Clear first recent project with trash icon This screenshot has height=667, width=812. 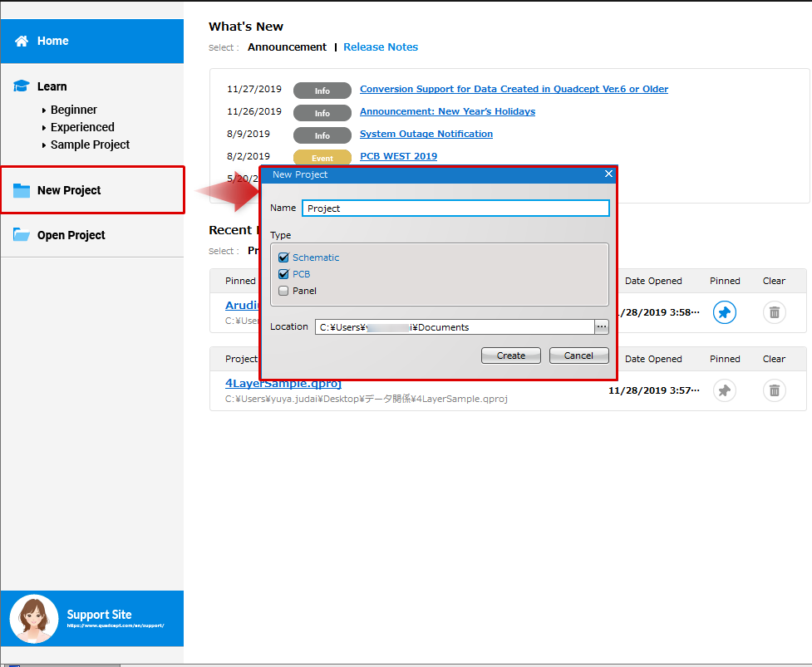coord(774,313)
